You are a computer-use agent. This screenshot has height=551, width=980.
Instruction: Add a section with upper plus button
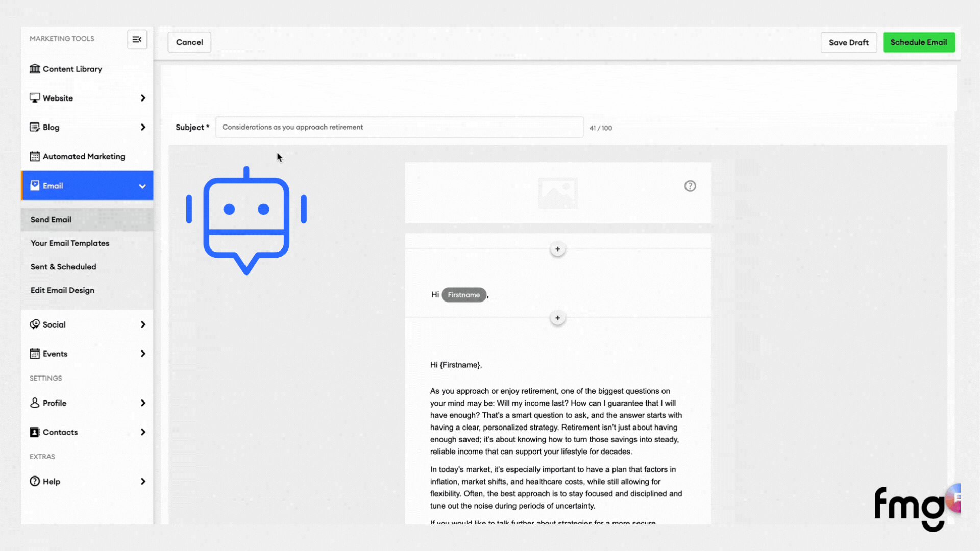pyautogui.click(x=558, y=249)
